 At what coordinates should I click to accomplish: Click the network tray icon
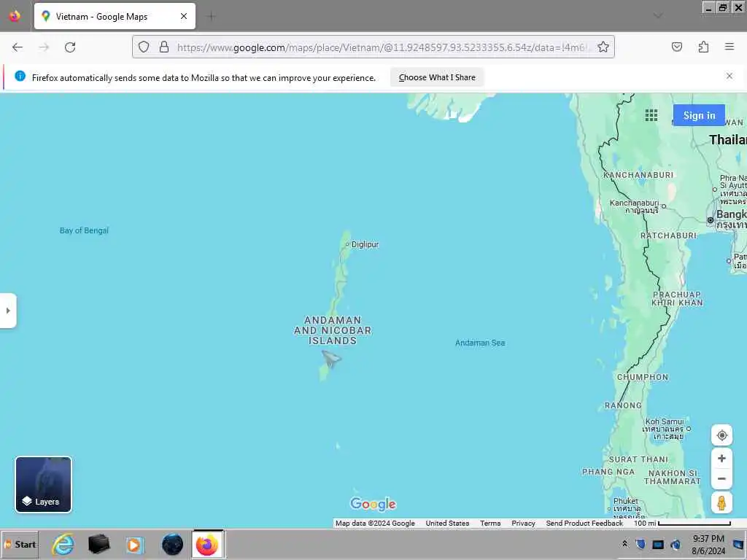(x=657, y=544)
